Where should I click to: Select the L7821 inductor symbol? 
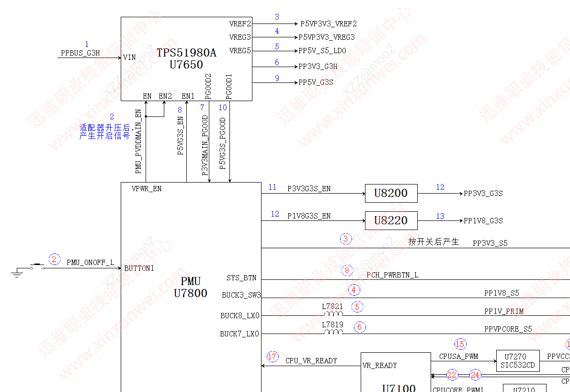point(333,314)
